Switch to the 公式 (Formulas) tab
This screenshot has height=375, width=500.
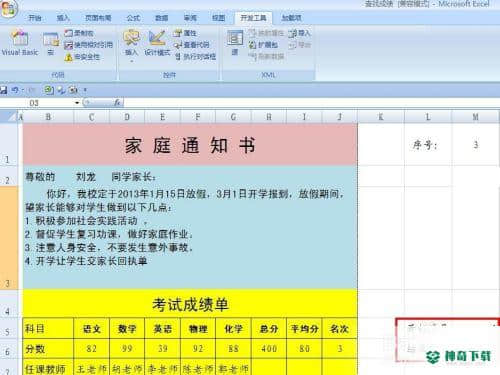(x=133, y=18)
